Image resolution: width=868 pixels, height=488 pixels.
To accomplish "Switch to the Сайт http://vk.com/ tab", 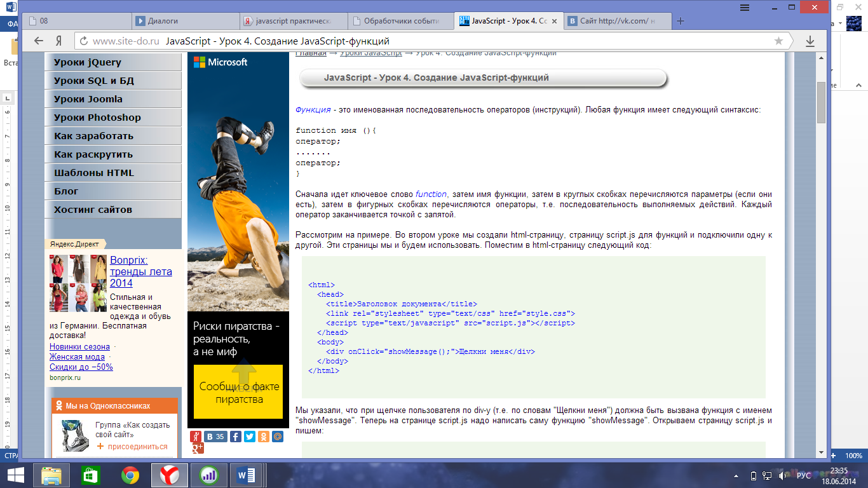I will coord(618,21).
